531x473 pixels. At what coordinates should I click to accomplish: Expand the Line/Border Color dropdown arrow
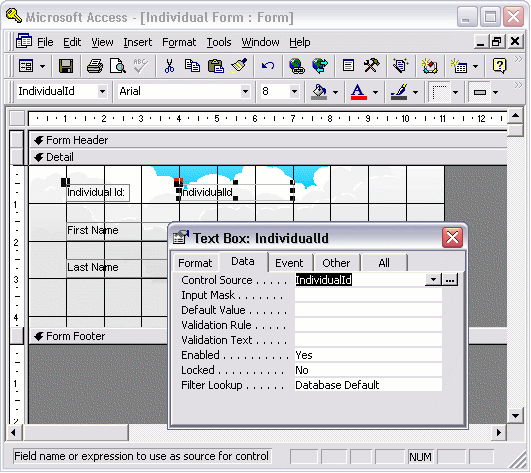(x=416, y=92)
